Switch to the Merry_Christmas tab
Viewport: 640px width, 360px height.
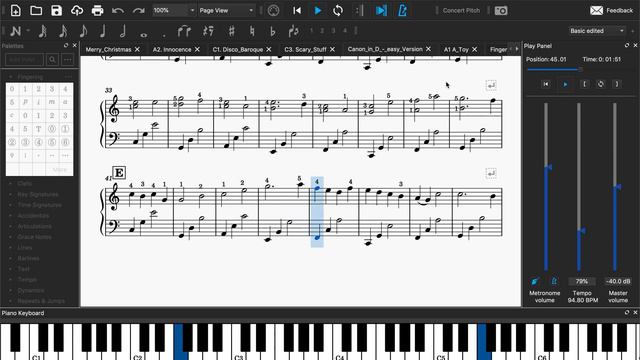click(x=108, y=49)
